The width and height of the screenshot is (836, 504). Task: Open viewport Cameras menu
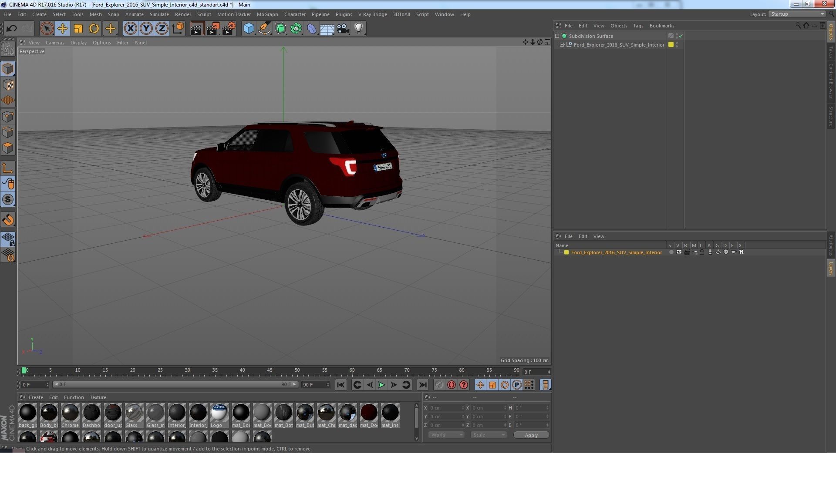point(55,43)
